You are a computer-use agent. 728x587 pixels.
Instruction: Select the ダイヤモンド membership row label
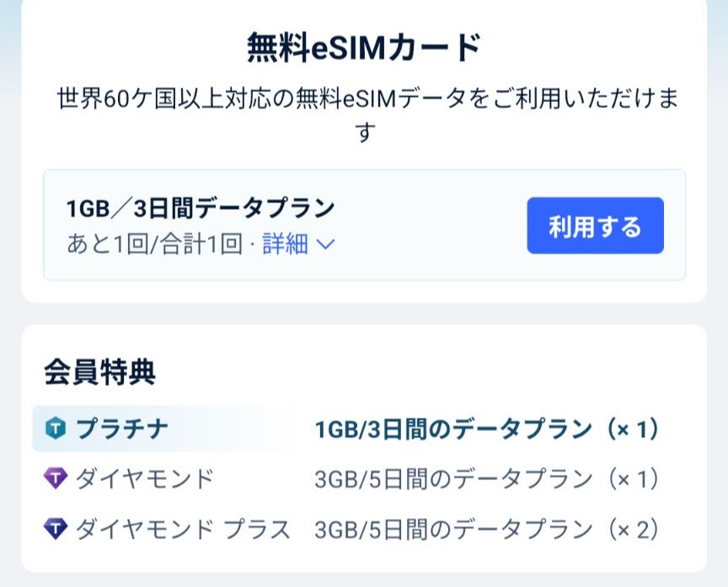click(x=144, y=478)
